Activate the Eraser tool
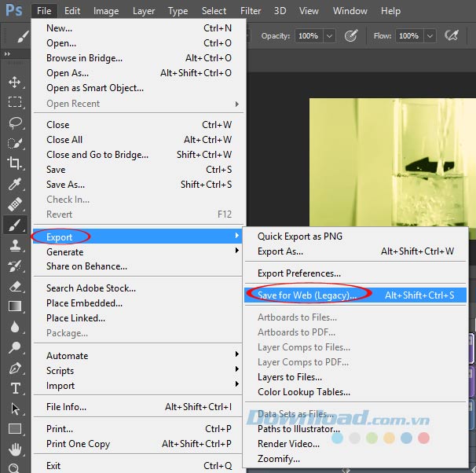The width and height of the screenshot is (476, 473). click(x=14, y=286)
